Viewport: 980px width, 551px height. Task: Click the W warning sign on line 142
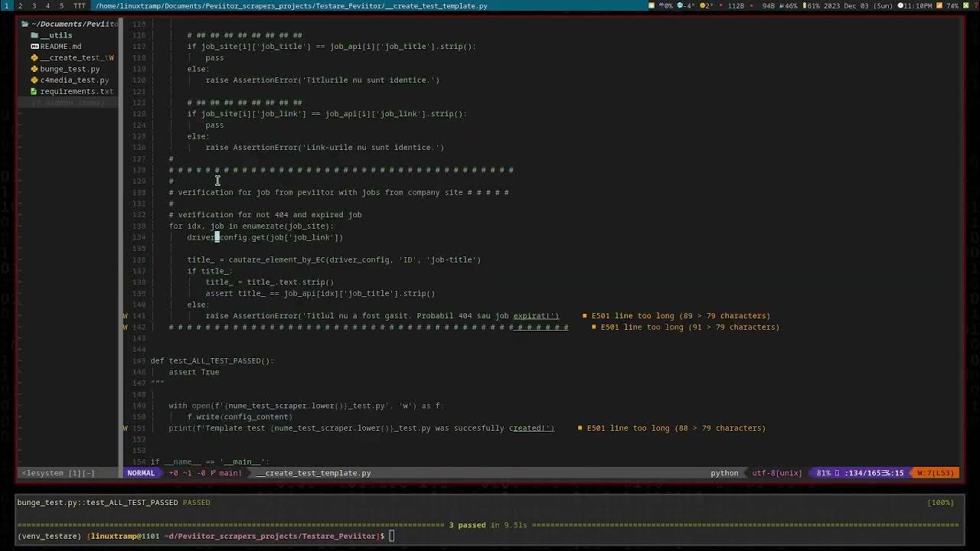[x=125, y=327]
